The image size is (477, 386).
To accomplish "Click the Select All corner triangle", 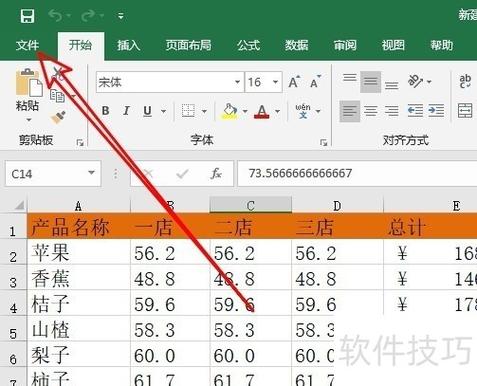I will click(x=18, y=205).
